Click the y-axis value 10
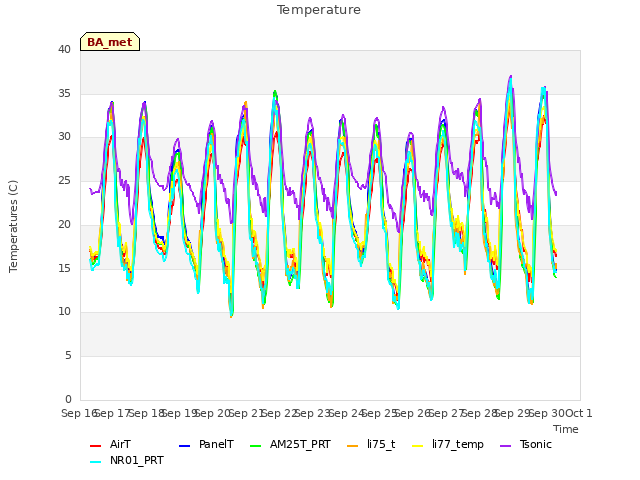 pos(64,312)
